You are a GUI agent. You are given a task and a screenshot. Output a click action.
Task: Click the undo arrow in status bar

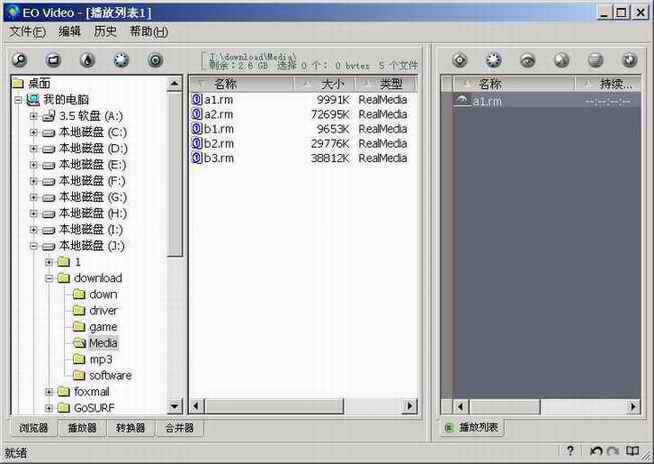coord(596,451)
